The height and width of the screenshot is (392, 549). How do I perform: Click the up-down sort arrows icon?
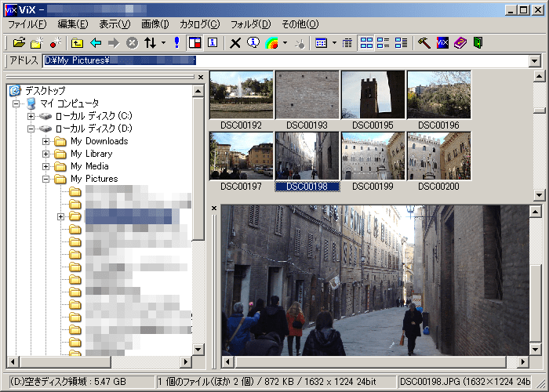[x=151, y=43]
